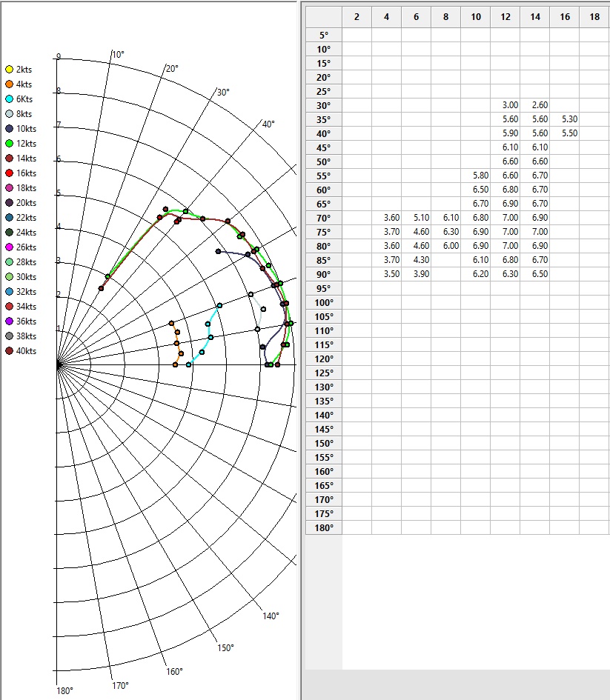
Task: Select the cell showing 3.90
Action: click(x=417, y=274)
